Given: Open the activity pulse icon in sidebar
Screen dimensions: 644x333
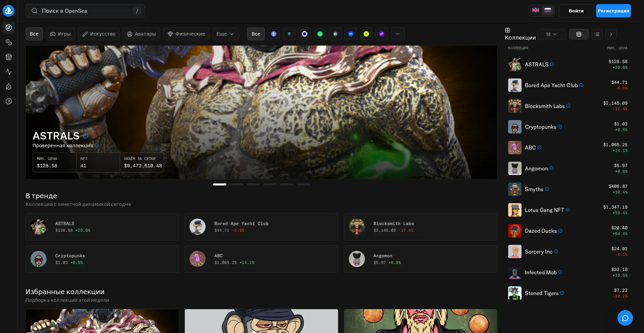Looking at the screenshot, I should [9, 72].
